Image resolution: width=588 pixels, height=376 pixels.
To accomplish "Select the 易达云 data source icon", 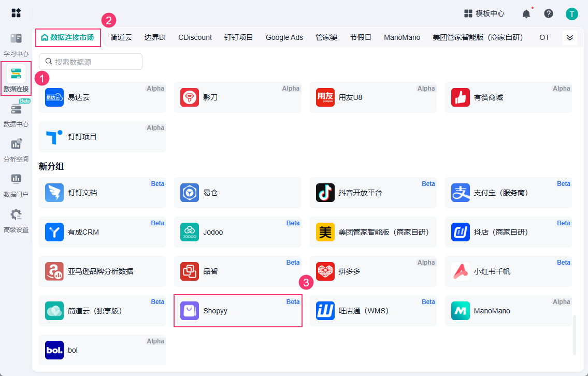I will click(54, 97).
